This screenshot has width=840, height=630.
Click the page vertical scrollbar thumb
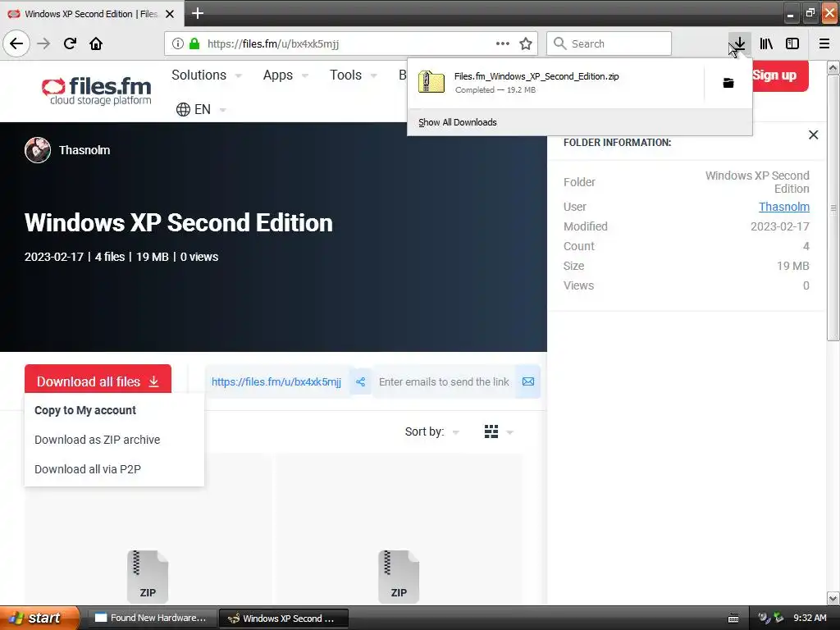tap(833, 208)
